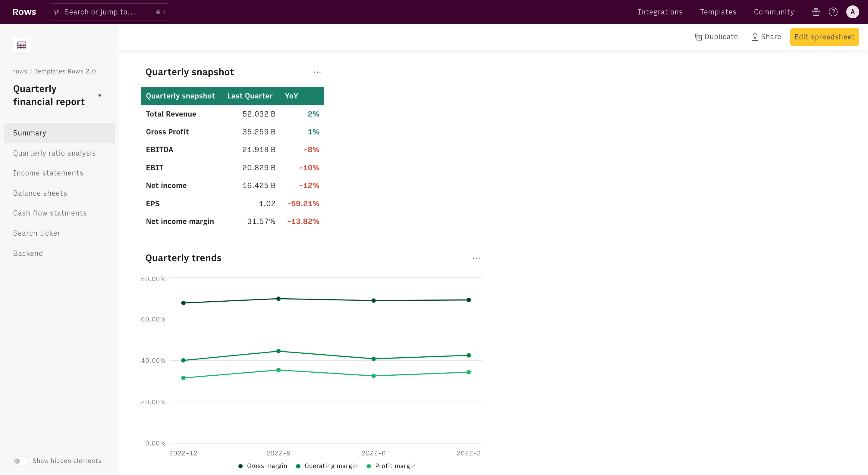The height and width of the screenshot is (475, 868).
Task: Click the Share icon button
Action: [754, 37]
